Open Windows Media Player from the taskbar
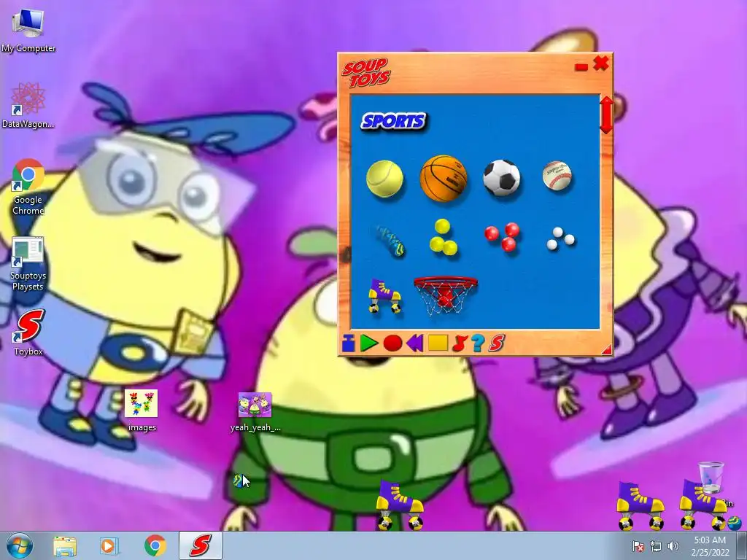This screenshot has width=747, height=560. coord(108,545)
